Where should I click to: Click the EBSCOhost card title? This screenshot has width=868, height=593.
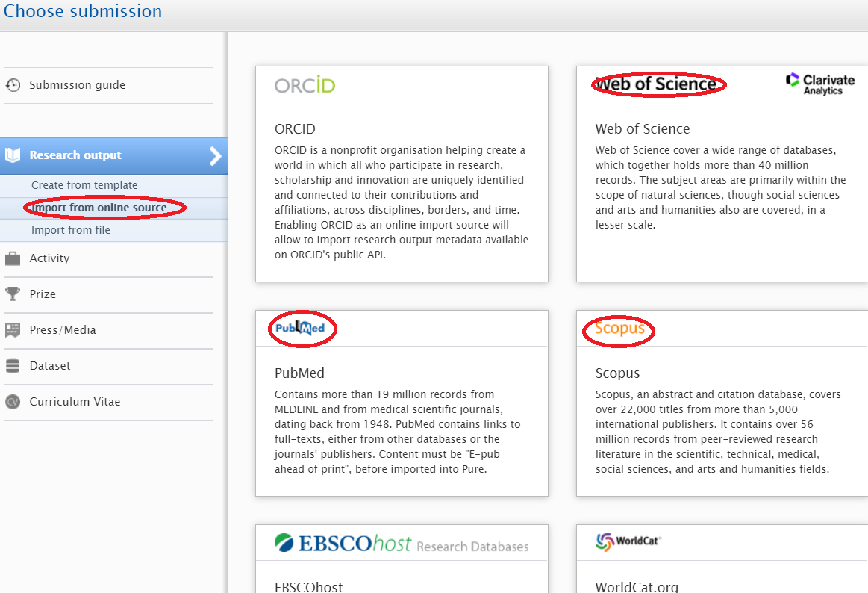[308, 587]
